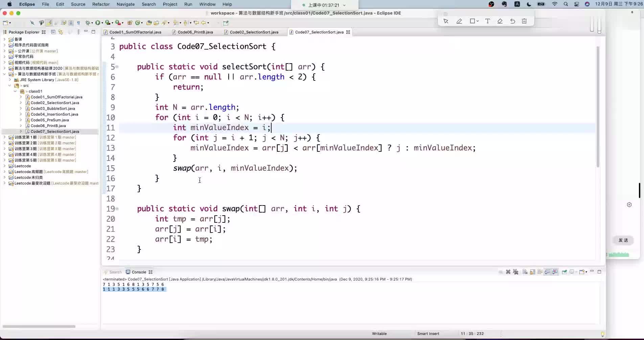This screenshot has height=340, width=644.
Task: Toggle fold marker on line 5
Action: [117, 67]
